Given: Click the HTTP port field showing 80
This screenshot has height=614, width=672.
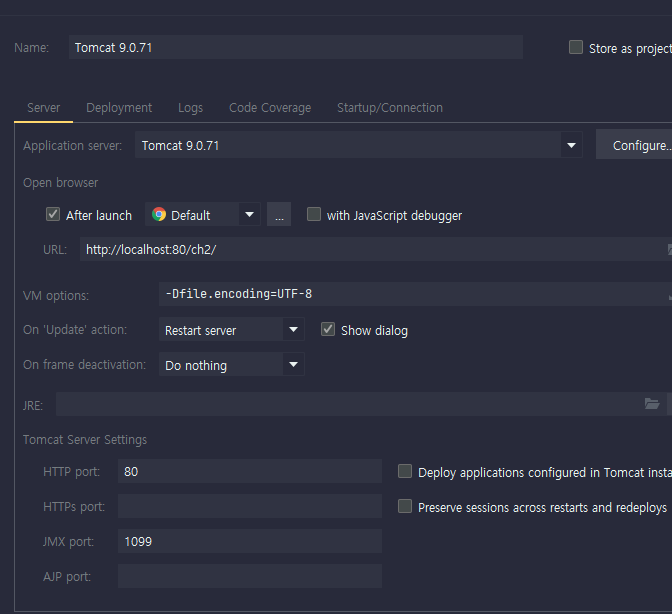Looking at the screenshot, I should (250, 471).
